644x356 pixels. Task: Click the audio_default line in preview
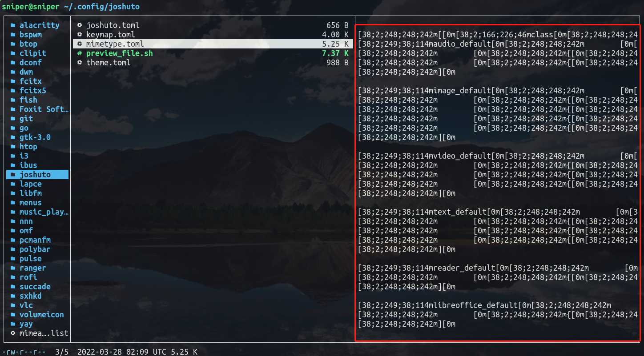click(x=498, y=44)
